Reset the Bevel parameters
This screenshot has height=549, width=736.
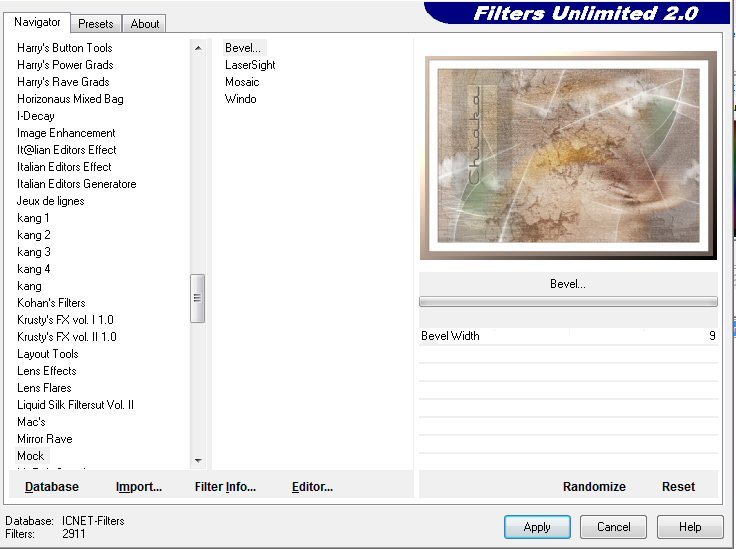point(678,487)
